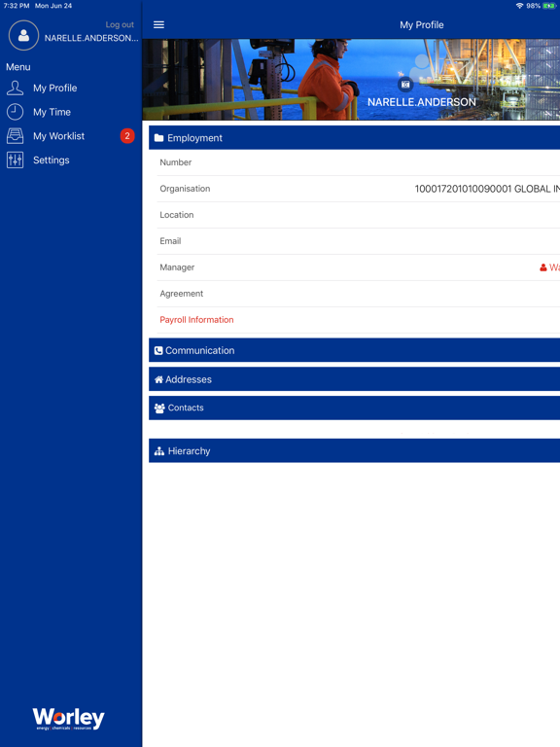This screenshot has height=747, width=560.
Task: Tap the 7:32 PM status bar clock
Action: pos(17,6)
